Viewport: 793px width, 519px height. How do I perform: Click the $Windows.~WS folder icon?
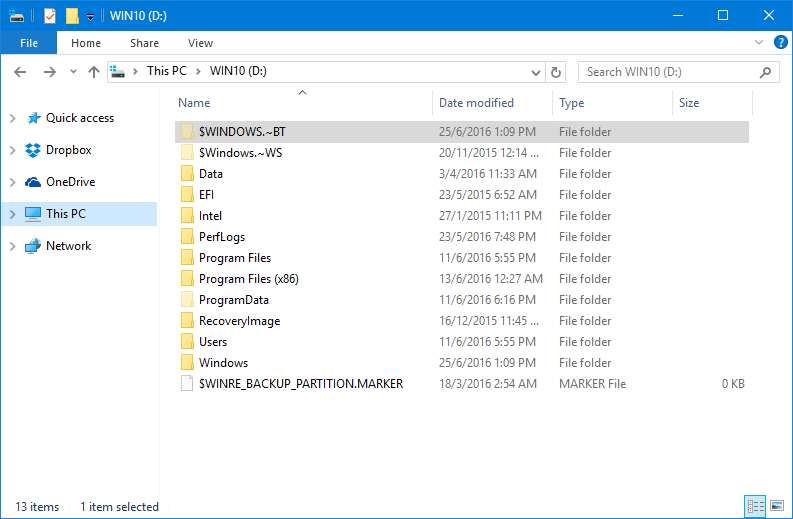click(187, 153)
